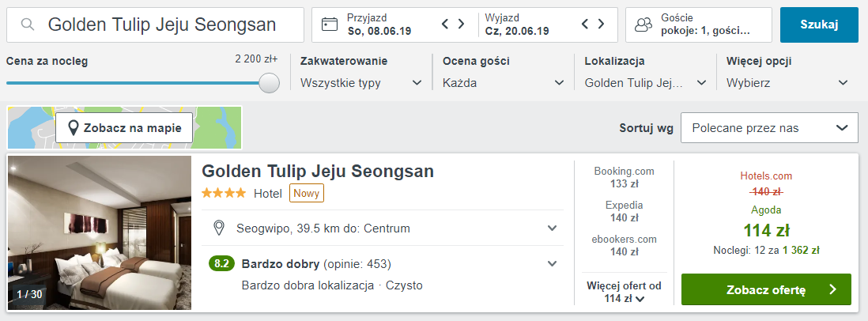
Task: Open Zakwaterowanie type dropdown
Action: pos(361,82)
